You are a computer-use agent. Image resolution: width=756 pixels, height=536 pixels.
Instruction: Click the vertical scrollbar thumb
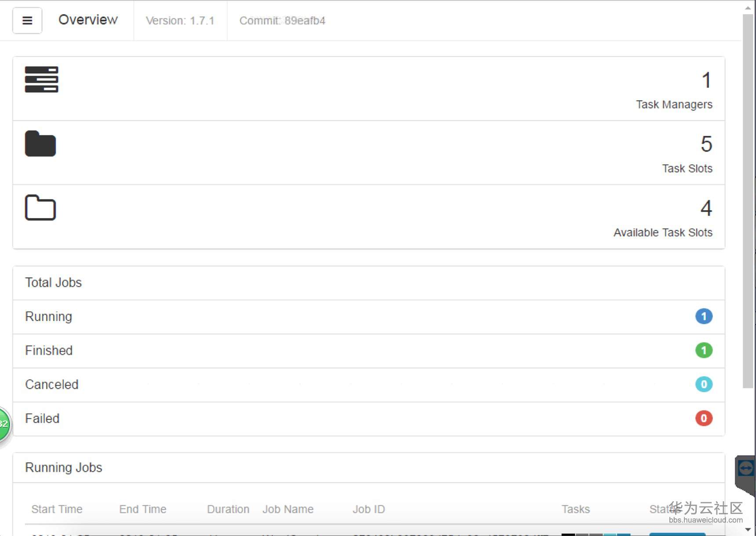pos(748,201)
